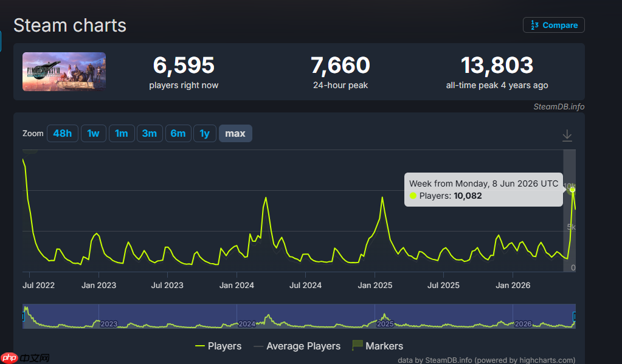
Task: Click the 13,803 all-time peak value
Action: tap(497, 65)
